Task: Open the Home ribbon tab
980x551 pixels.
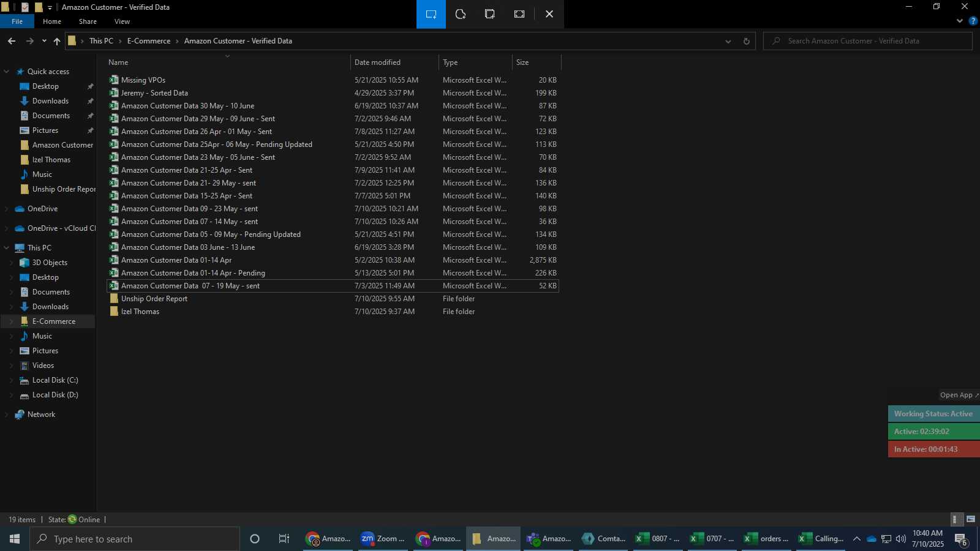Action: [x=52, y=21]
